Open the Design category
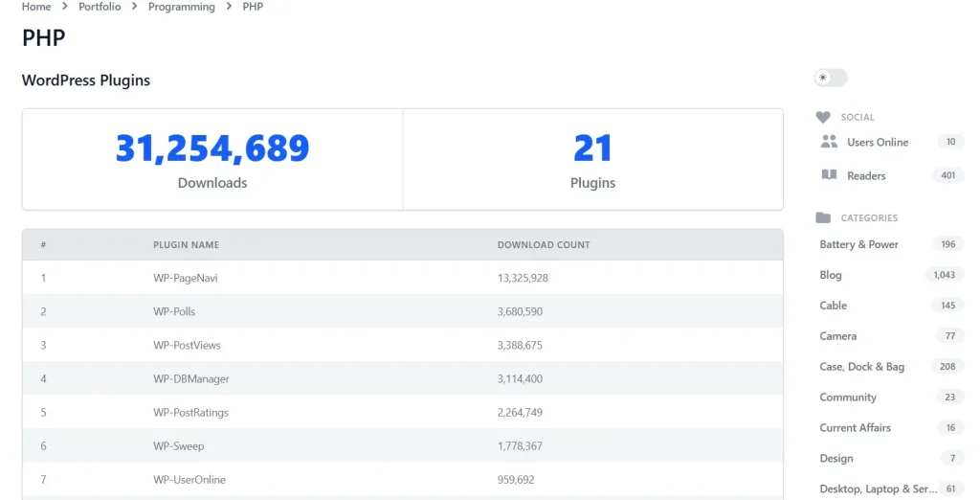This screenshot has height=500, width=980. [x=836, y=459]
